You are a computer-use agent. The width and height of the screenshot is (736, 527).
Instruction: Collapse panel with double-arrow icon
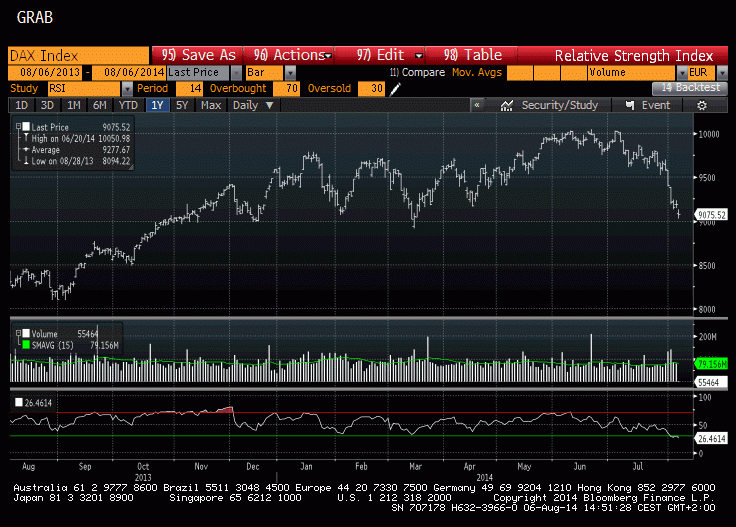(477, 105)
